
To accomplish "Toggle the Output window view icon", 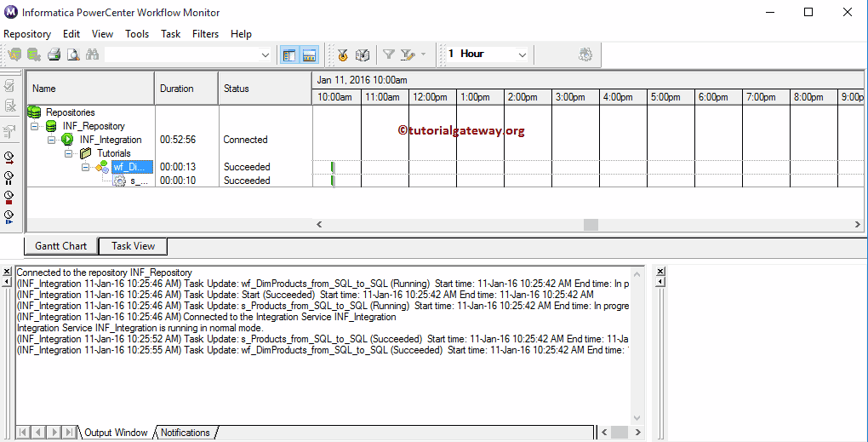I will pyautogui.click(x=309, y=55).
